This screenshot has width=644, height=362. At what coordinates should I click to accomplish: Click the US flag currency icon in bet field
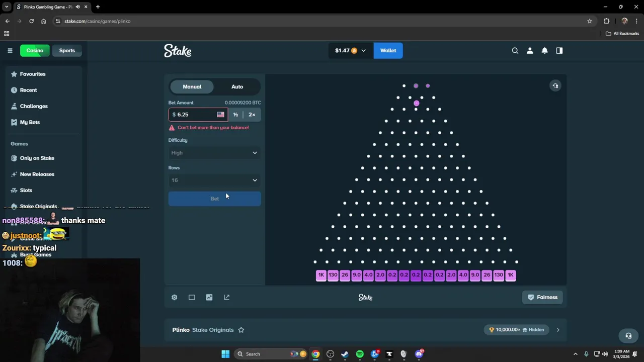(220, 115)
